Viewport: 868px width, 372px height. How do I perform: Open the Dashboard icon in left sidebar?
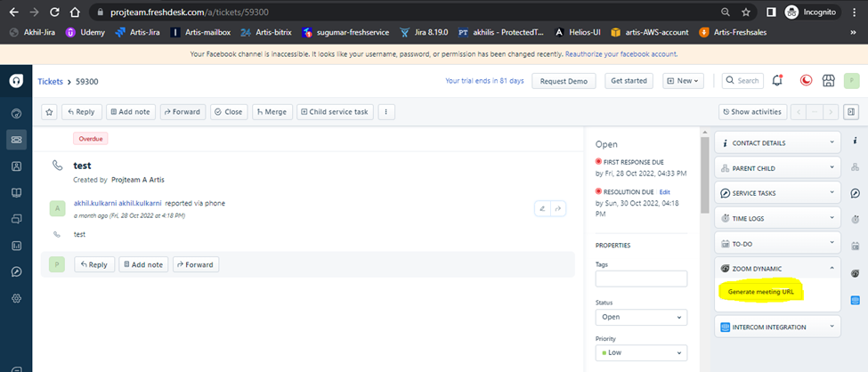click(x=16, y=114)
